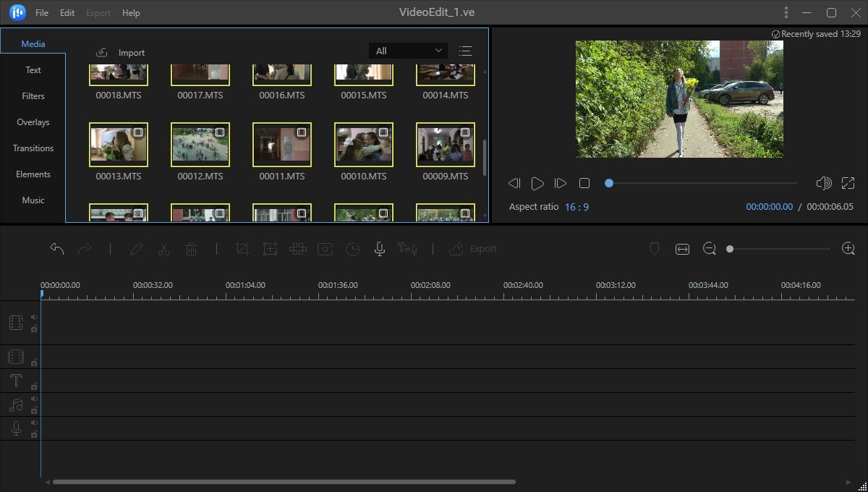Start voiceover with the microphone toolbar icon
The image size is (868, 492).
[379, 249]
